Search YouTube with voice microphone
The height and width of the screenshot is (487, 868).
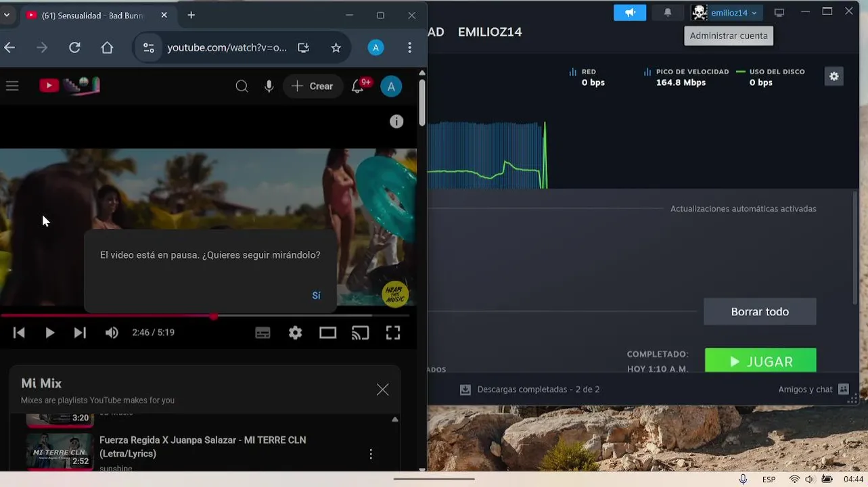coord(269,86)
